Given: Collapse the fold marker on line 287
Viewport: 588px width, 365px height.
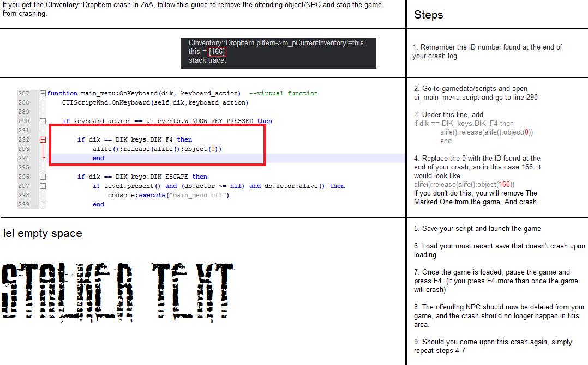Looking at the screenshot, I should pyautogui.click(x=43, y=93).
